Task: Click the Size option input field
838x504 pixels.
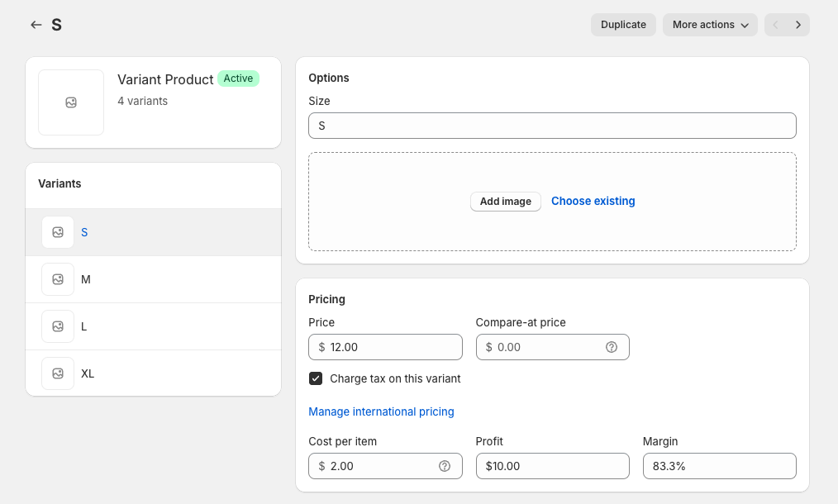Action: click(552, 126)
